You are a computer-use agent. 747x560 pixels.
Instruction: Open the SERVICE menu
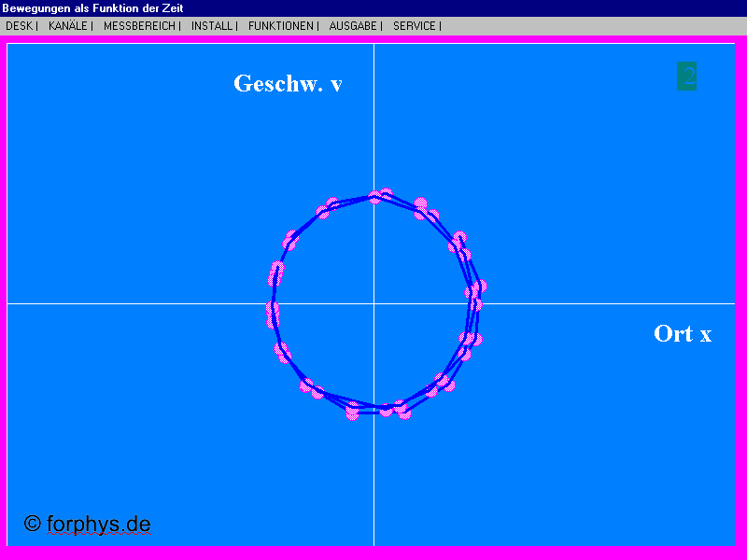(x=413, y=26)
